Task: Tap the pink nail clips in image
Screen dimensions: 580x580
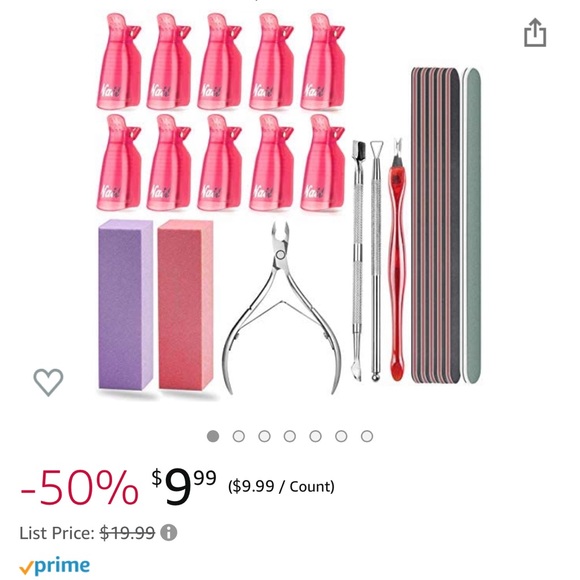Action: (x=220, y=112)
